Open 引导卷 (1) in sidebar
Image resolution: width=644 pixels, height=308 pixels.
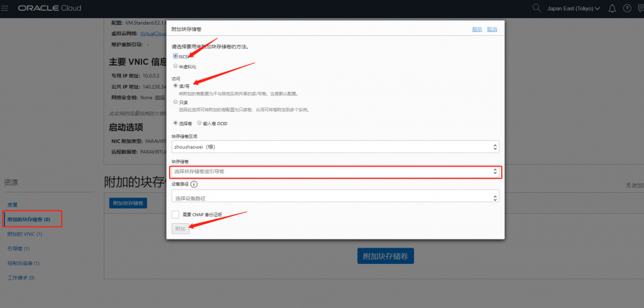point(18,249)
